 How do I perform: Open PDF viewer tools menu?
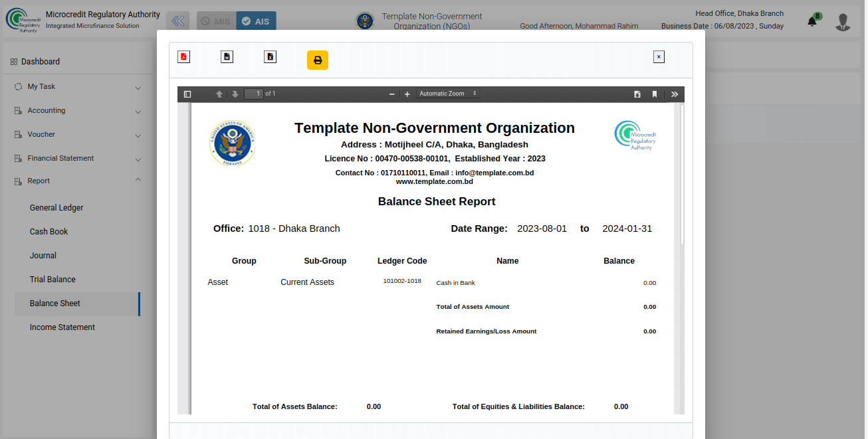(675, 94)
